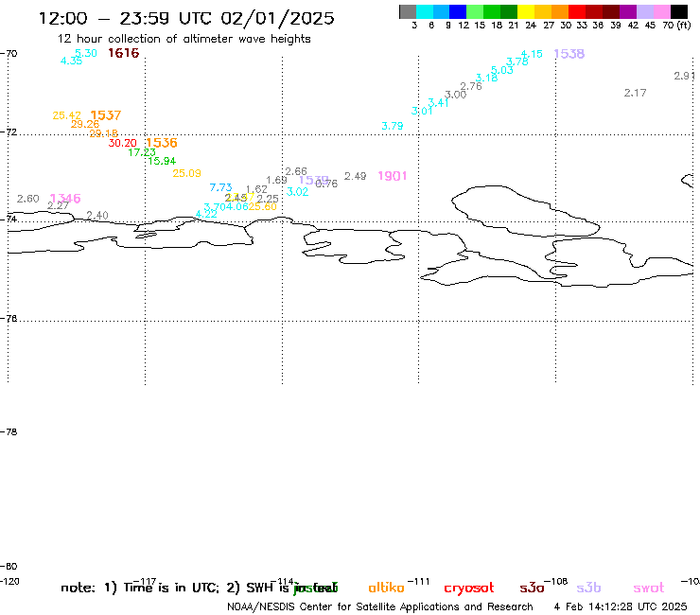Pick the purple legend swatch
The height and width of the screenshot is (615, 700).
click(x=628, y=11)
